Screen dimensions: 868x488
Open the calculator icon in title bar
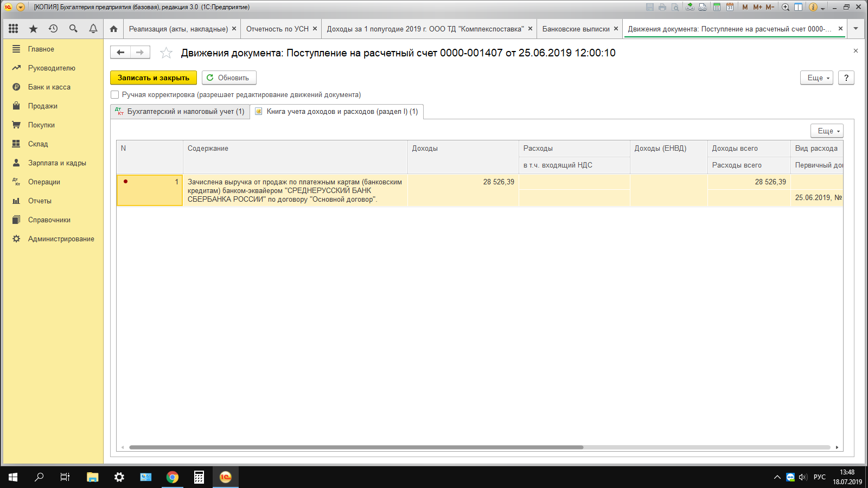coord(717,7)
